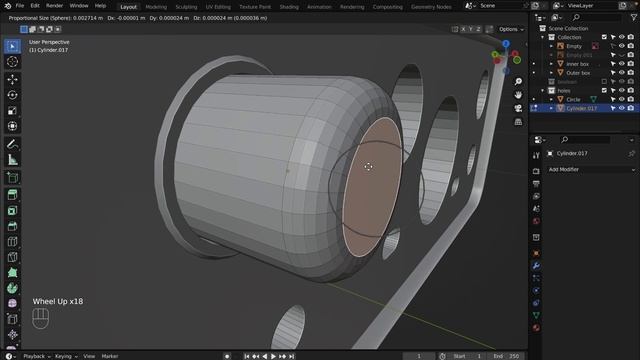Open the Object properties tab
Viewport: 640px width, 360px height.
tap(536, 253)
